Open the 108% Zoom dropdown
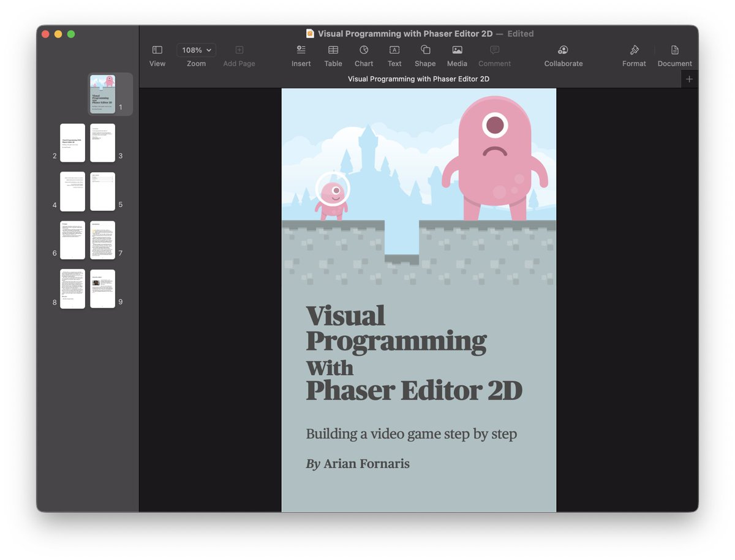735x560 pixels. [196, 50]
